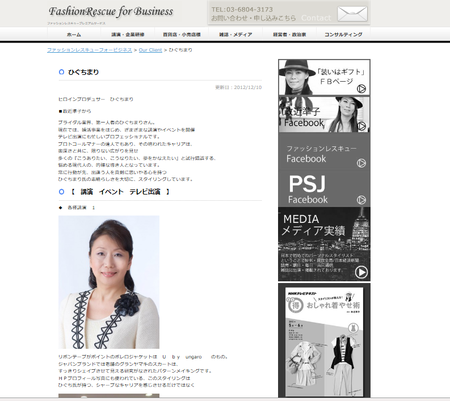Image resolution: width=450 pixels, height=401 pixels.
Task: Follow the ファッションレスキューフォービジネス breadcrumb link
Action: (x=89, y=50)
